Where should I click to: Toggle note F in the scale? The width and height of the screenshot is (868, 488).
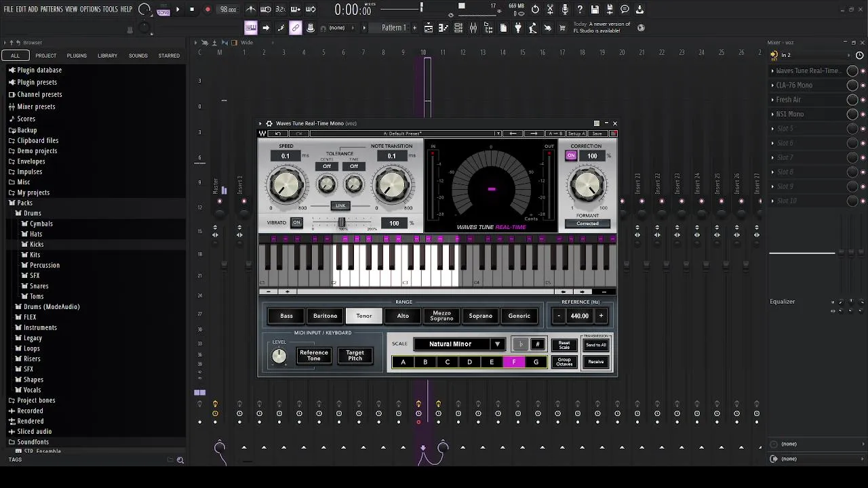point(514,362)
